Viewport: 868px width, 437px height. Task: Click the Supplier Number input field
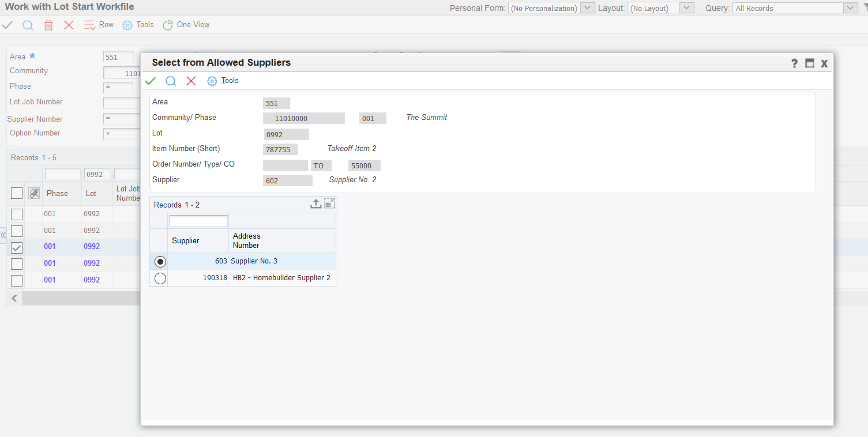(122, 119)
